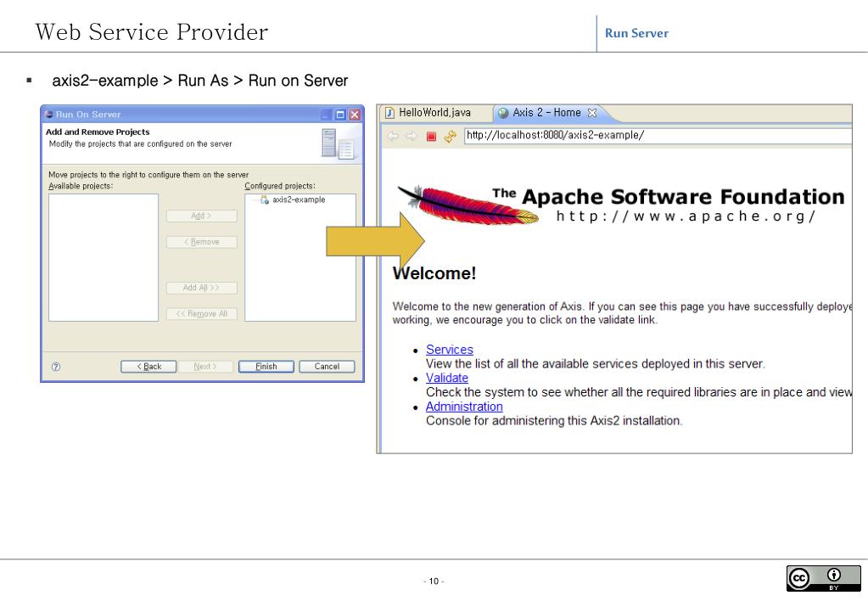Image resolution: width=868 pixels, height=601 pixels.
Task: Click the help question mark icon
Action: coord(56,367)
